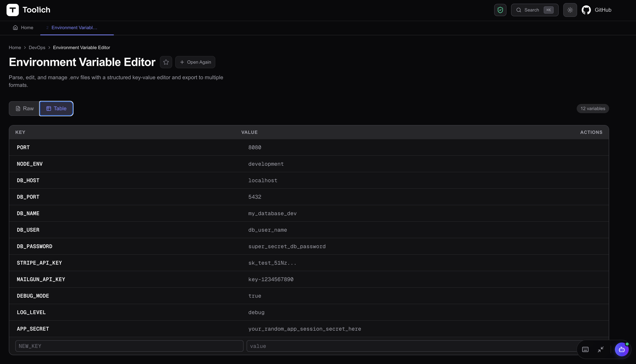Viewport: 636px width, 364px height.
Task: Switch to Table view
Action: pos(56,109)
